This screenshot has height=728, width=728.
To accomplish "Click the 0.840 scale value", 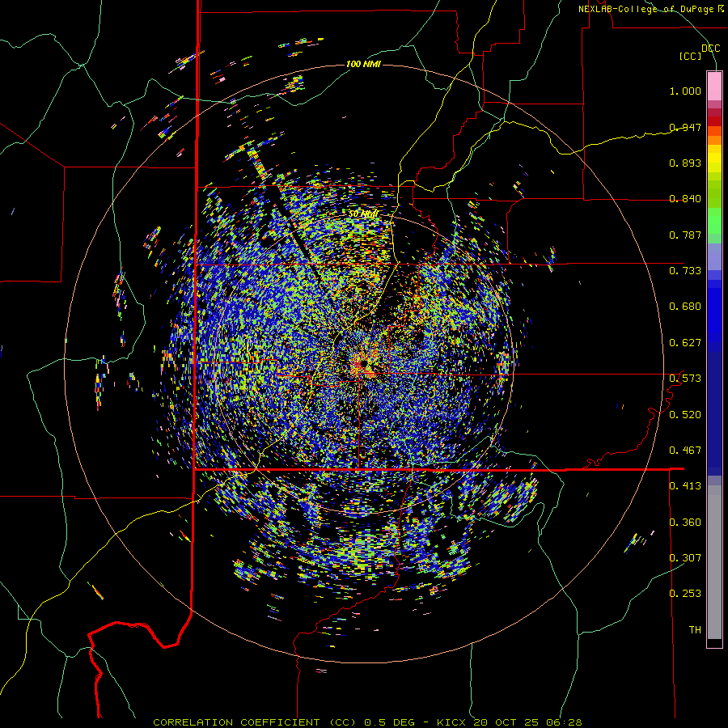I will point(685,199).
